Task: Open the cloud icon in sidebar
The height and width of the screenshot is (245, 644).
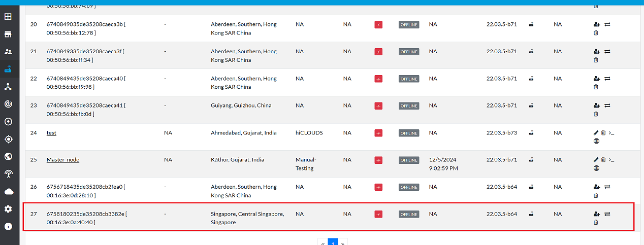Action: tap(8, 191)
